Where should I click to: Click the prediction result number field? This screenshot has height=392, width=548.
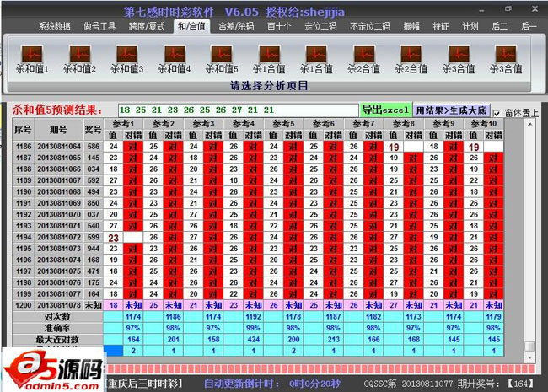coord(239,110)
